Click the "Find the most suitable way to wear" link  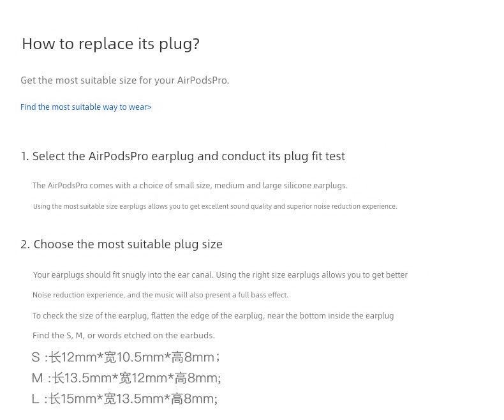tap(85, 107)
